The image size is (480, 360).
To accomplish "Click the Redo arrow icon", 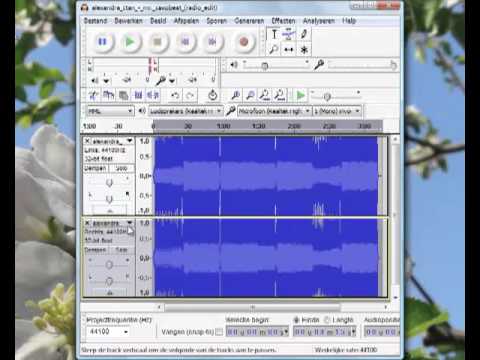I will tap(190, 96).
